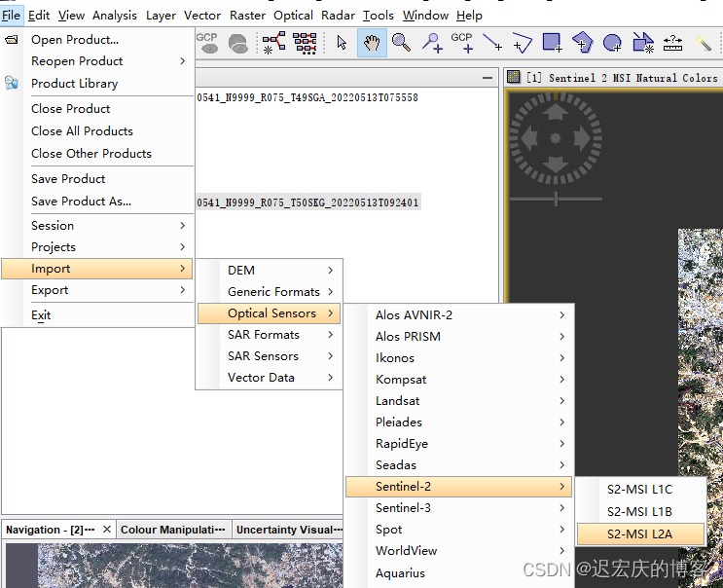The image size is (723, 588).
Task: Click Open Product... in File menu
Action: click(97, 40)
